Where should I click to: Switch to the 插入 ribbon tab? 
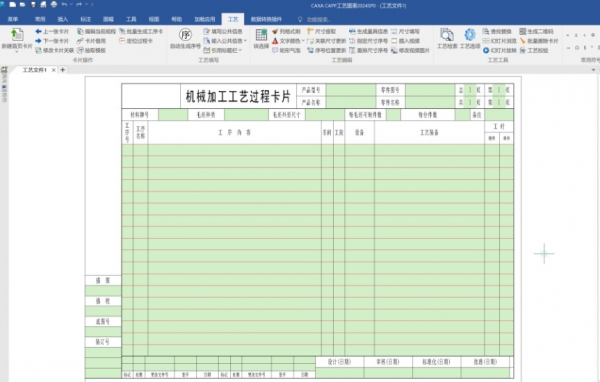62,19
